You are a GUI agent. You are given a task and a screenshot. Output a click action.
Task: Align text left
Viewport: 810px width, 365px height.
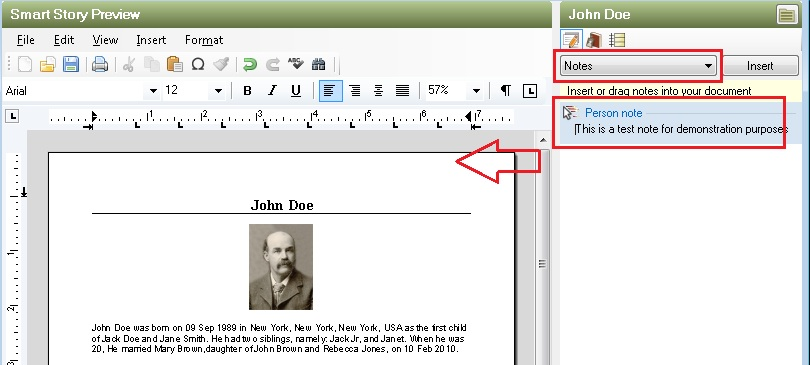click(330, 91)
